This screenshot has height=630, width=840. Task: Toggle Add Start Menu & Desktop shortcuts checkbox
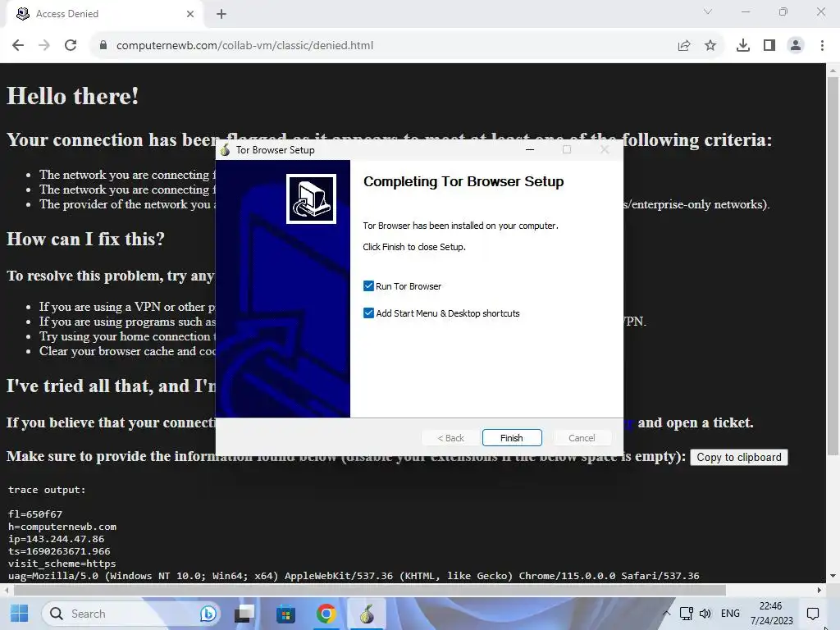(368, 313)
